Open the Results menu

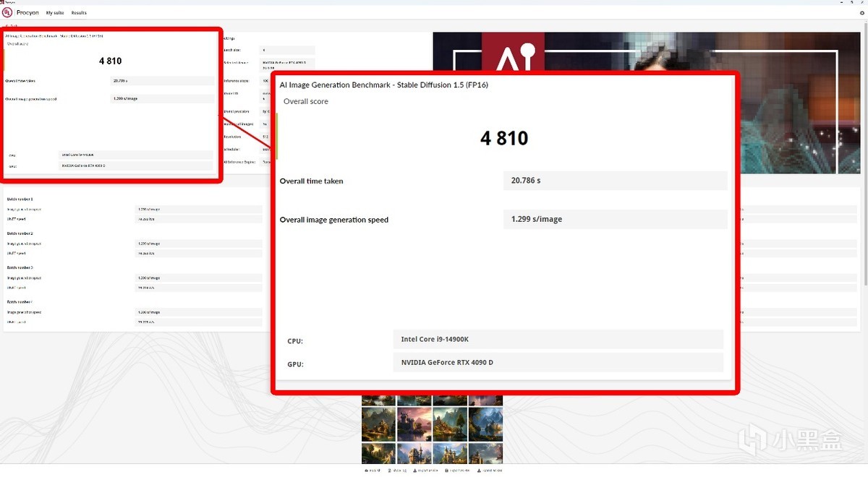pos(79,13)
